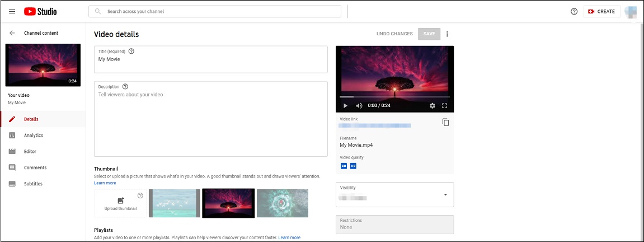Mute the preview video volume

(x=359, y=105)
